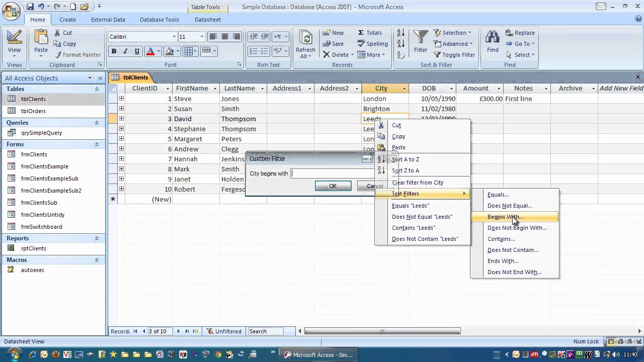Click Clear filter from City

point(423,183)
